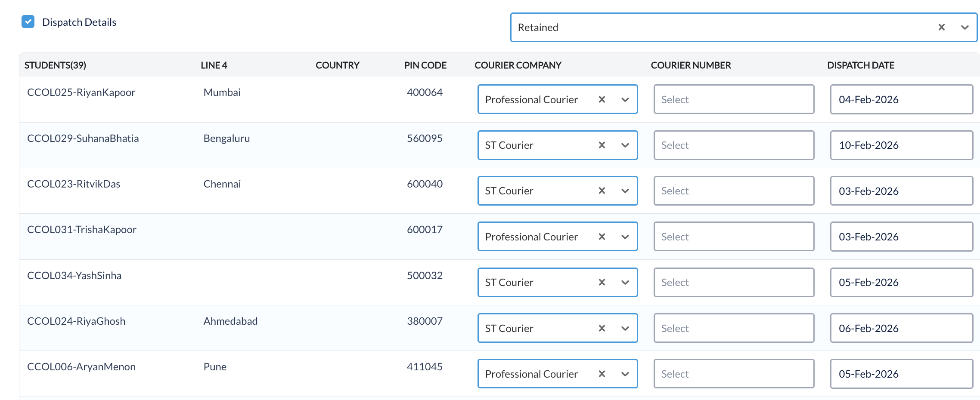Edit dispatch date 04-Feb-2026 for RiyanKapoor
980x400 pixels.
(901, 99)
